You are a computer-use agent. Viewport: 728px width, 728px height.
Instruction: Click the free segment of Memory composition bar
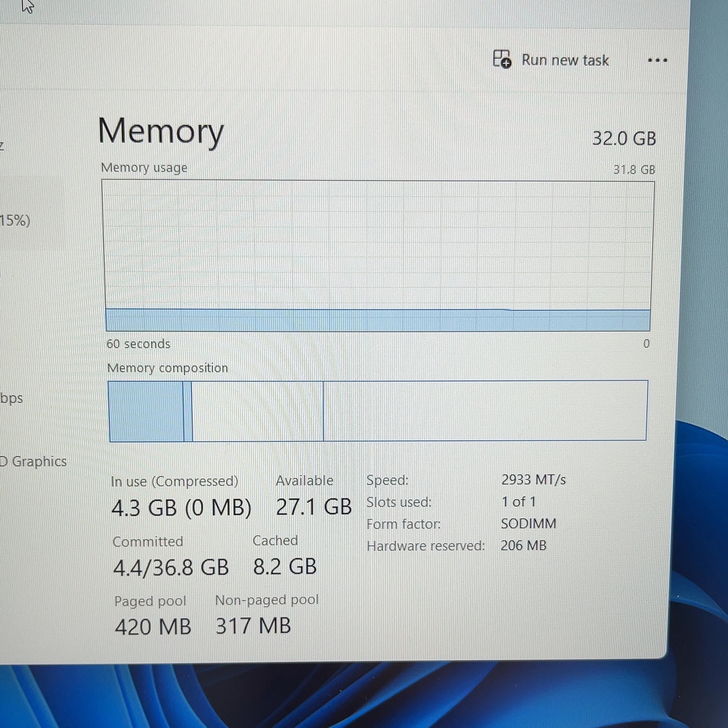point(485,411)
